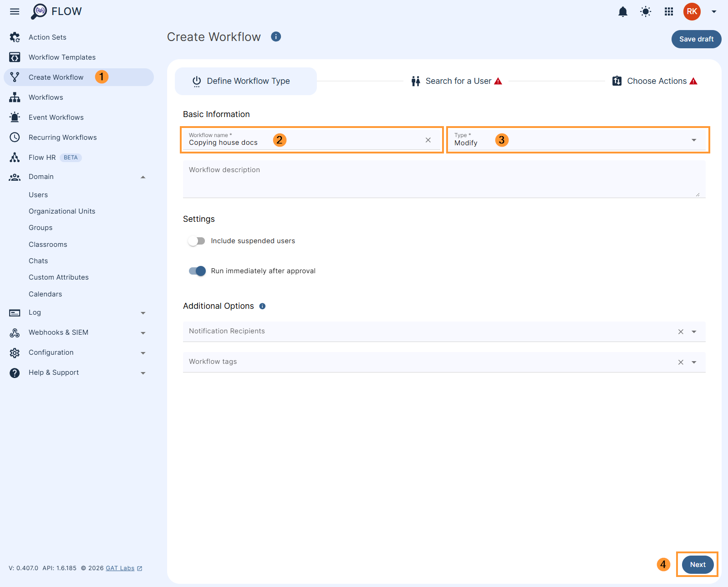Clear the Workflow tags field

[681, 362]
